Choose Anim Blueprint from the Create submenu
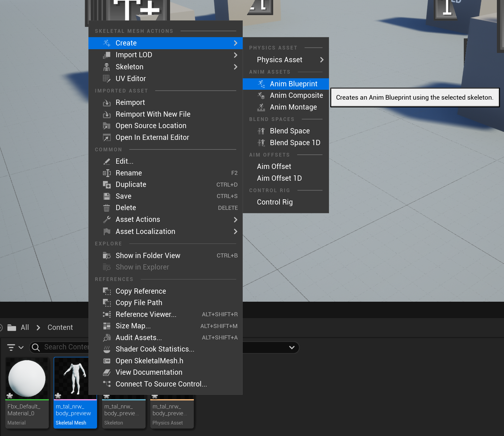The image size is (504, 436). pos(293,84)
